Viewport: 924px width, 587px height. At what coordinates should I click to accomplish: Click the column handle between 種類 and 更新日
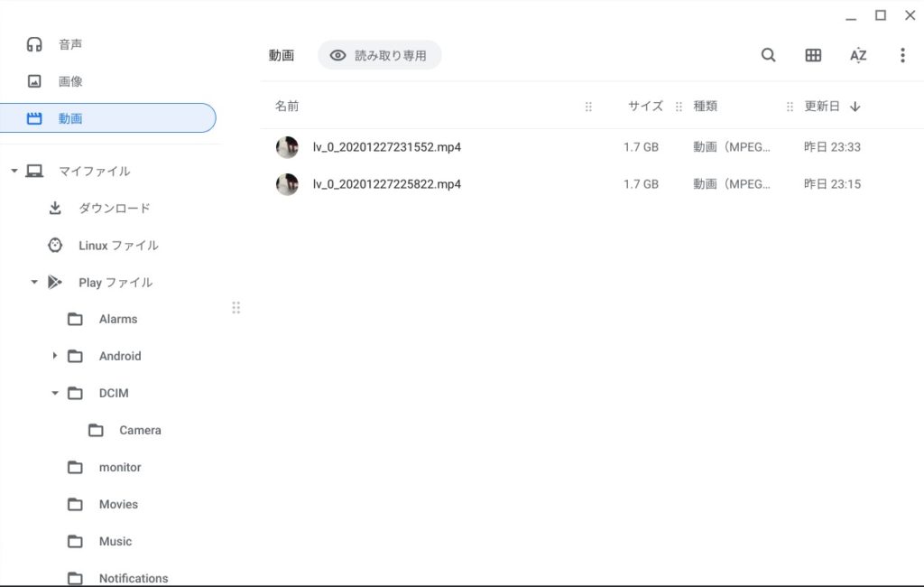tap(790, 107)
